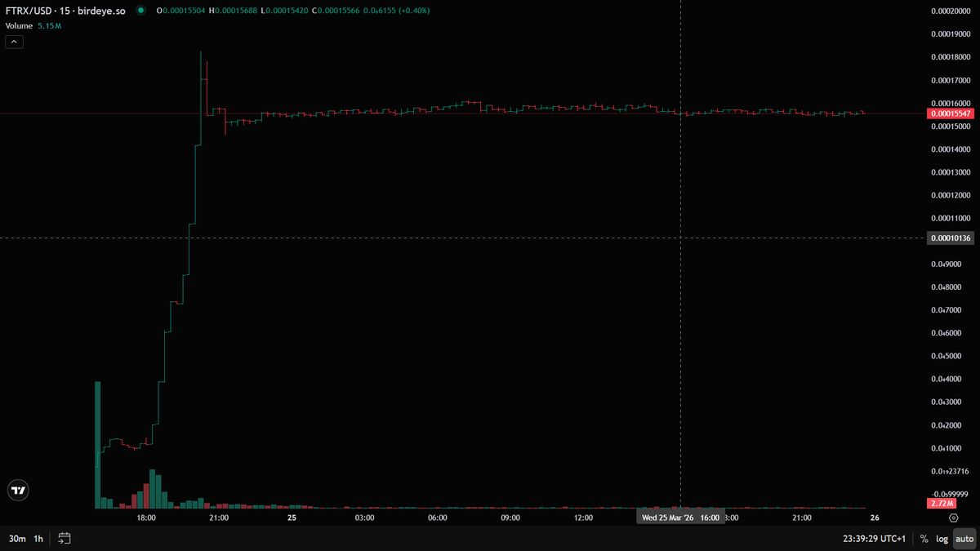Viewport: 980px width, 551px height.
Task: Click the open value O0.00015504
Action: click(x=181, y=11)
